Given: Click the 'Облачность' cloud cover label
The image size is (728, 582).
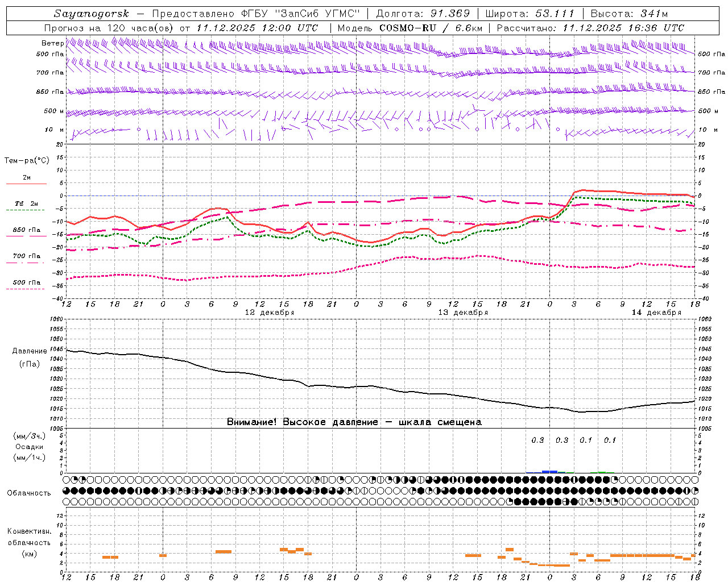Looking at the screenshot, I should (x=29, y=493).
